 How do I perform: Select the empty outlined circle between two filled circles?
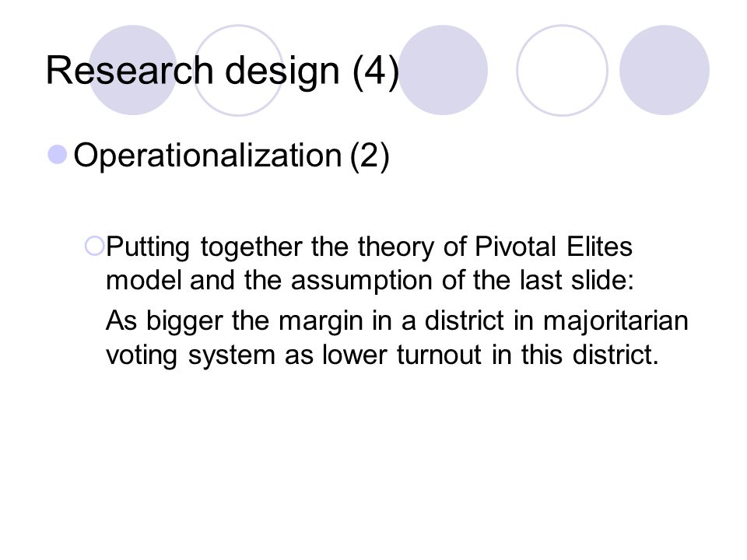point(562,70)
